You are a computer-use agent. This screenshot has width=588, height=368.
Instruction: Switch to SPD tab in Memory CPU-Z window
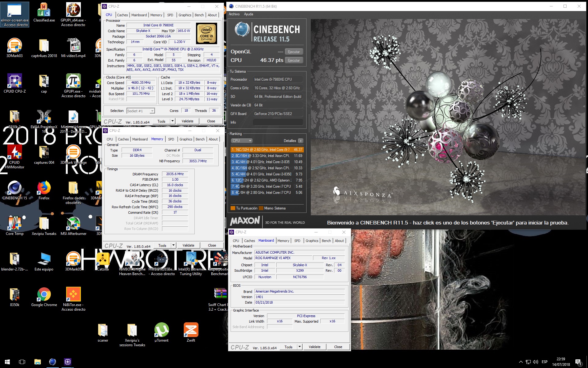pos(171,139)
